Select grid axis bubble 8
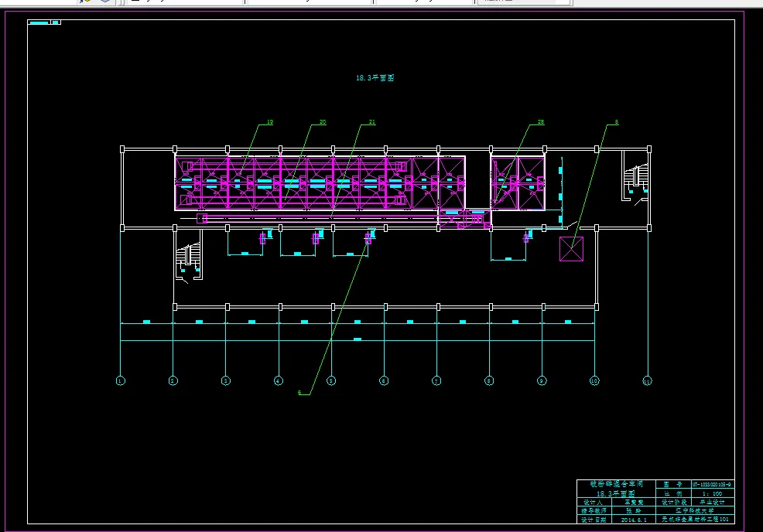The height and width of the screenshot is (532, 763). (x=489, y=380)
